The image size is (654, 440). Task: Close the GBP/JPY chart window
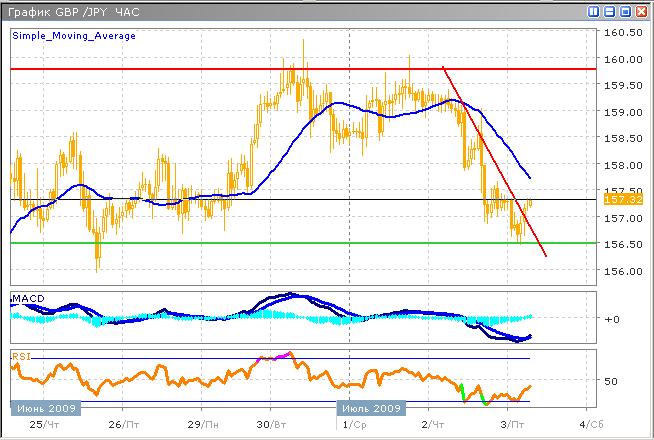pyautogui.click(x=641, y=11)
